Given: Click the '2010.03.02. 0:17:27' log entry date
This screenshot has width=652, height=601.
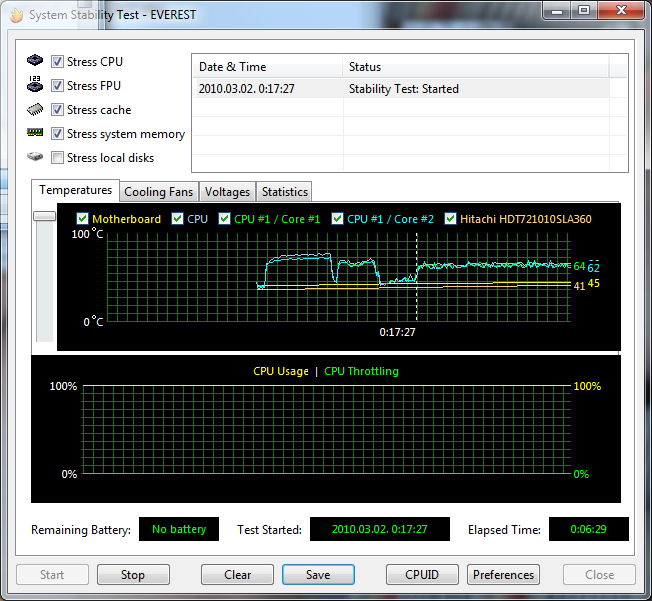Looking at the screenshot, I should click(x=247, y=89).
